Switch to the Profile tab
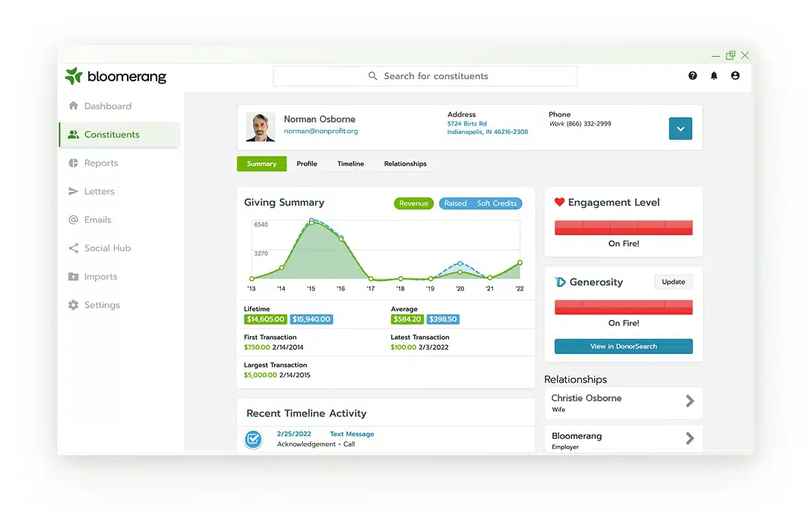812x525 pixels. pos(307,163)
